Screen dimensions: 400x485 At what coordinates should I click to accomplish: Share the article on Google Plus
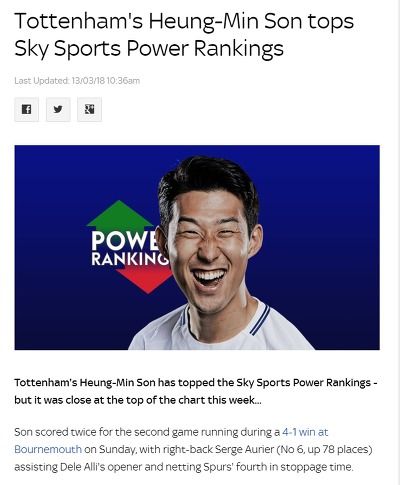(89, 109)
